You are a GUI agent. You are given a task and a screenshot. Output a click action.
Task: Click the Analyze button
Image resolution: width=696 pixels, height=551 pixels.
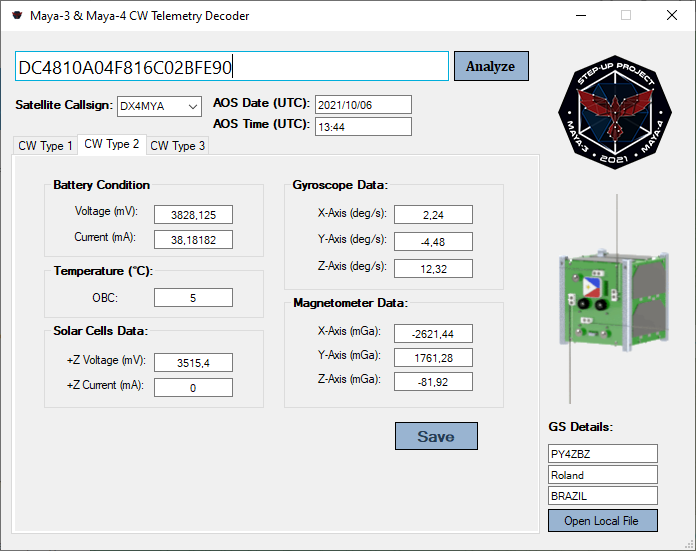[x=491, y=66]
